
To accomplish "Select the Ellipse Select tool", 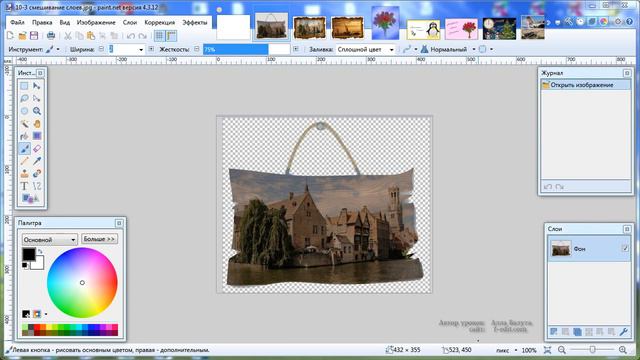I will click(x=24, y=111).
